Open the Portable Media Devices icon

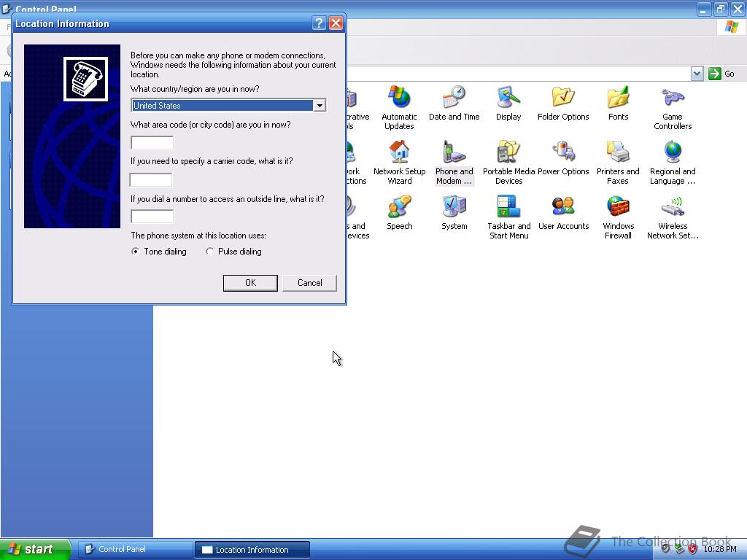click(x=508, y=152)
